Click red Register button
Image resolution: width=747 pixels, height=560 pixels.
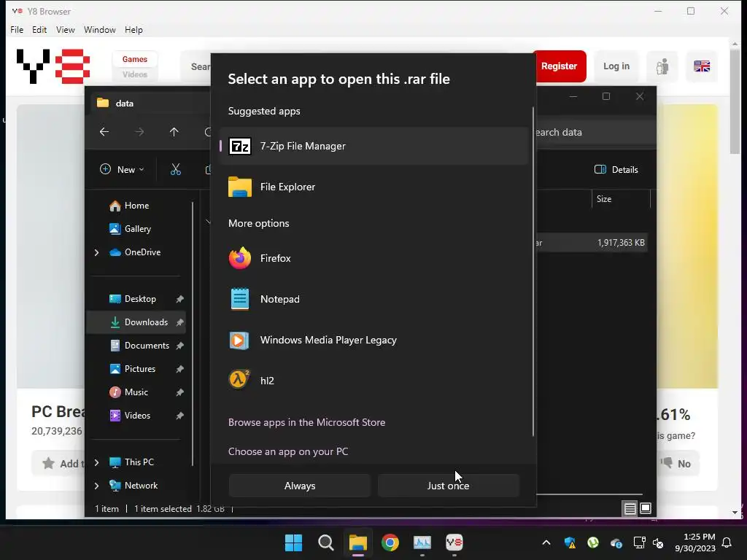point(560,66)
